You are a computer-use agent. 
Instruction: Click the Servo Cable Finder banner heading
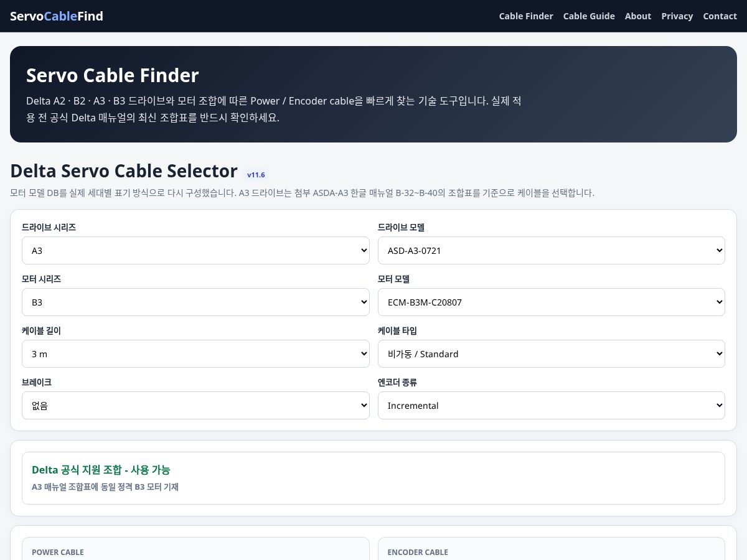113,75
